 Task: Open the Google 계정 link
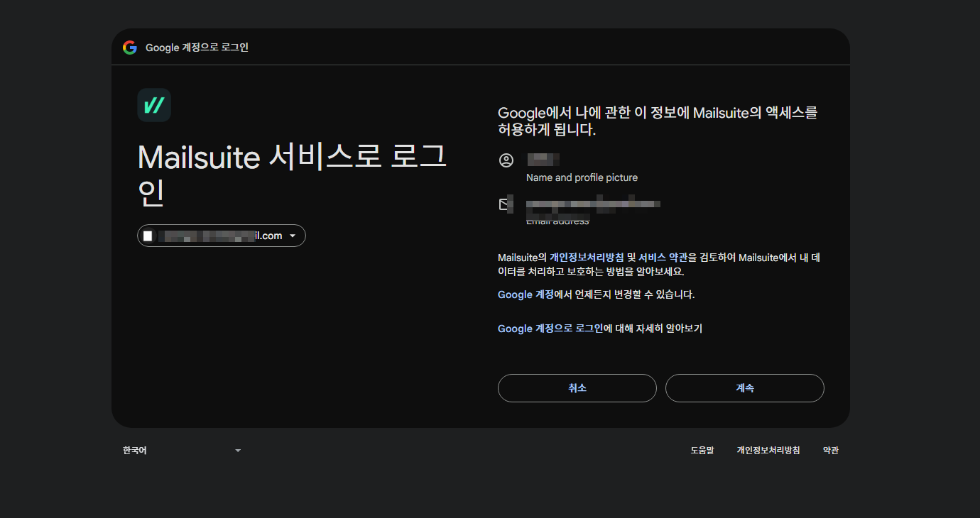coord(526,294)
